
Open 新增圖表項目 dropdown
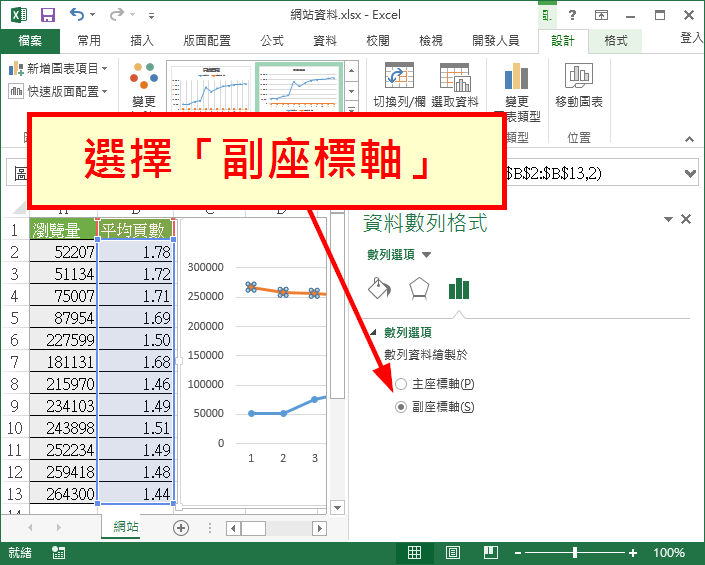point(58,69)
